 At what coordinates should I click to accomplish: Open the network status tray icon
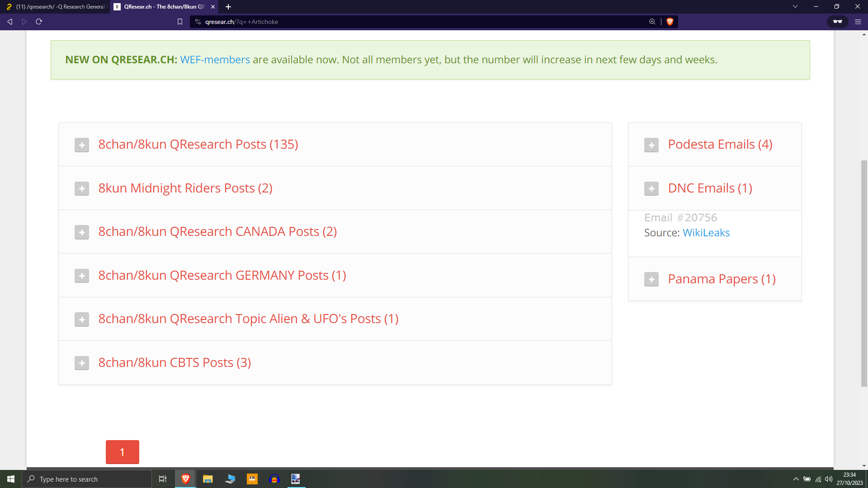[818, 479]
